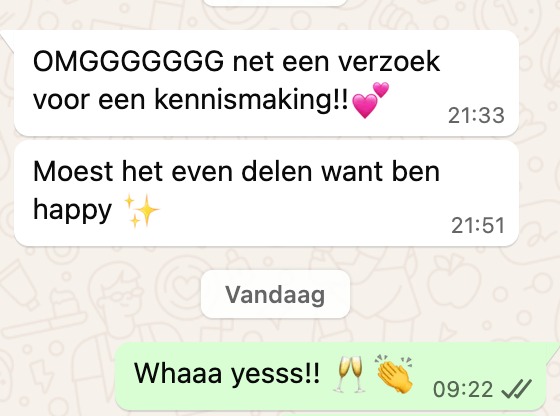The image size is (560, 416).
Task: Click the partially visible date chip at top
Action: 275,2
